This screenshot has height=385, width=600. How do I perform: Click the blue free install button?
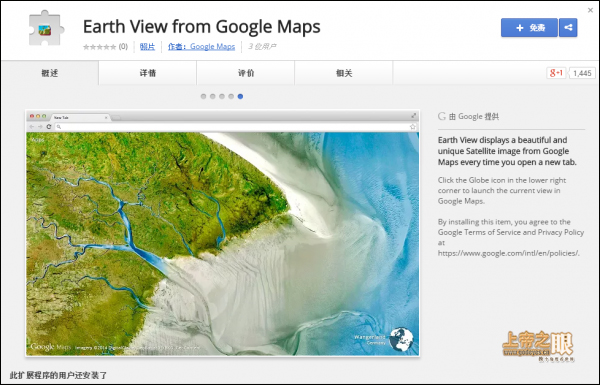pos(529,28)
